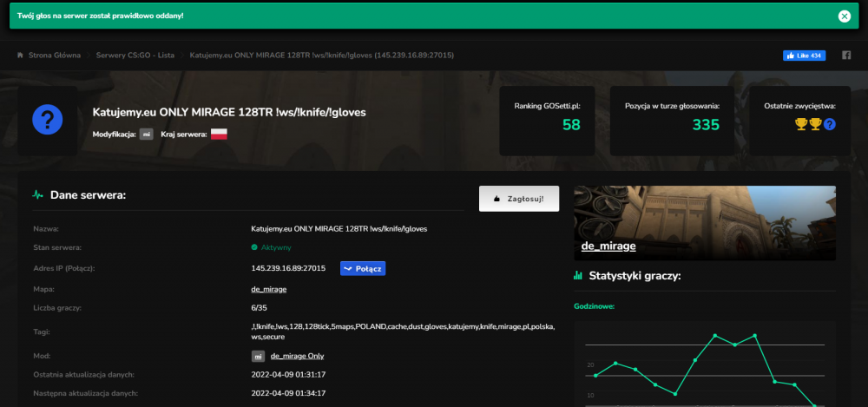The image size is (868, 407).
Task: Click the de_mirage title on map image
Action: (608, 246)
